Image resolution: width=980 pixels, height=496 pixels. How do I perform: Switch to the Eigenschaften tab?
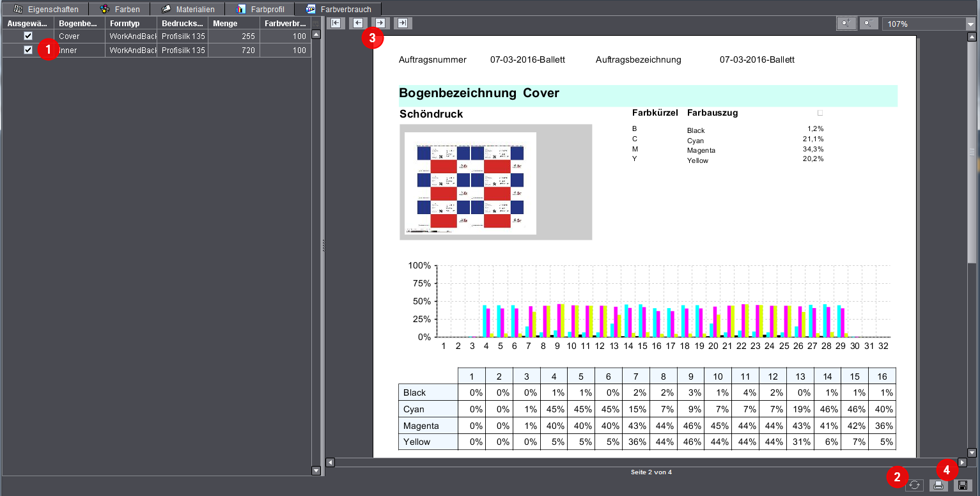[x=46, y=10]
